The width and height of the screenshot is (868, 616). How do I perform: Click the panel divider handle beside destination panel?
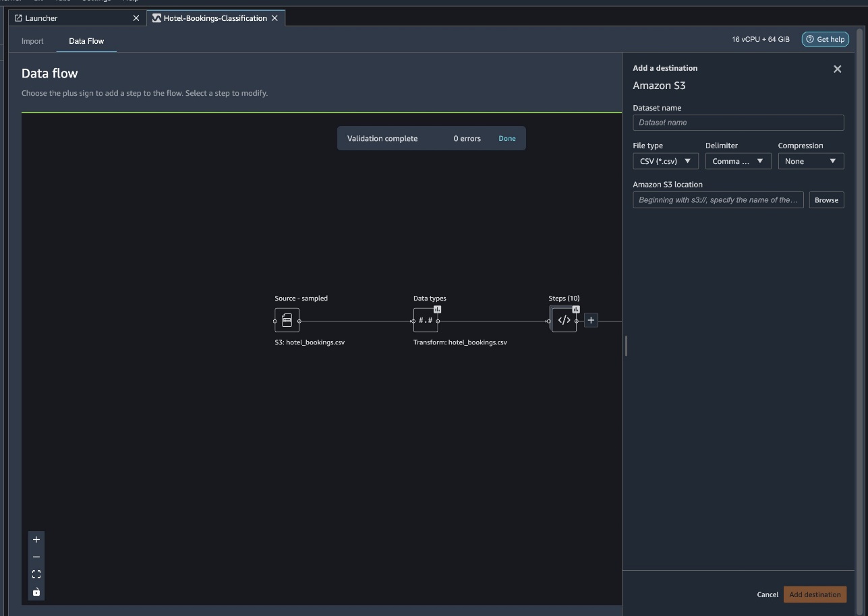click(x=626, y=346)
